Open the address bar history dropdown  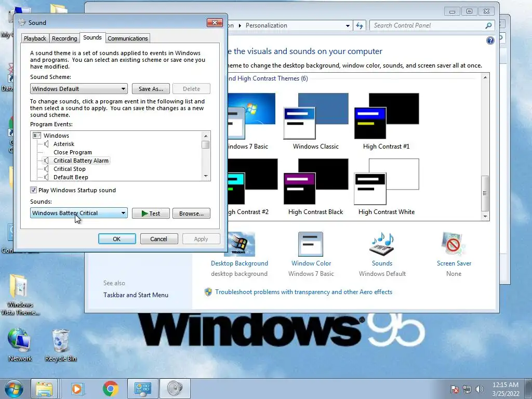[348, 25]
